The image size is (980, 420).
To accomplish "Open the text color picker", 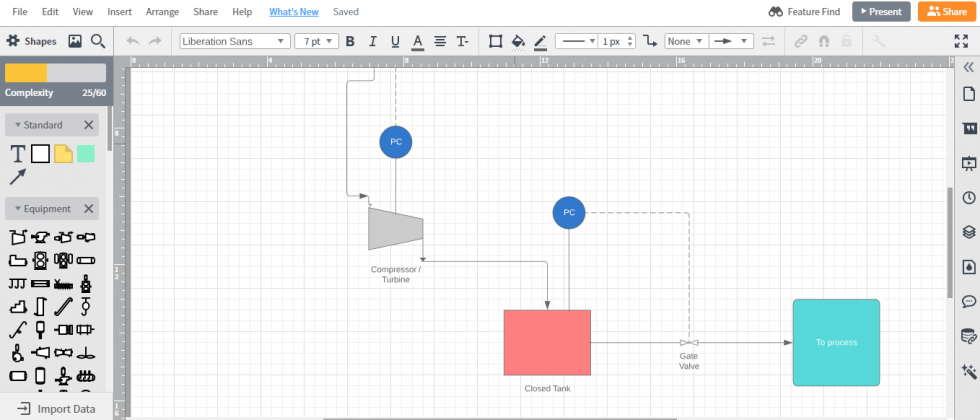I will click(x=418, y=42).
